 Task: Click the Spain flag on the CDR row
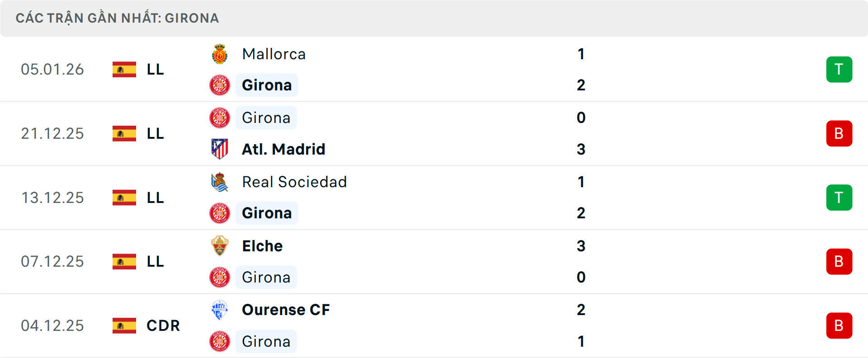click(124, 325)
